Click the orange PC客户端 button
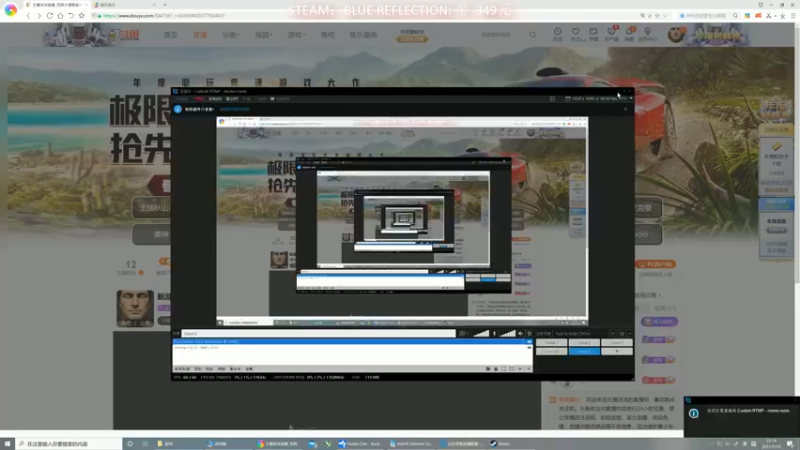800x450 pixels. [x=656, y=264]
